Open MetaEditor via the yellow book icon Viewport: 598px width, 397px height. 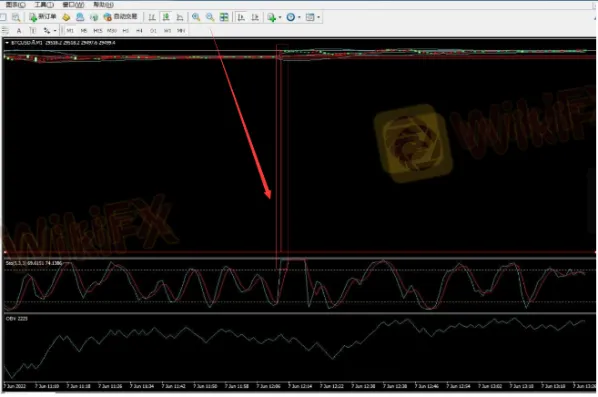[66, 17]
